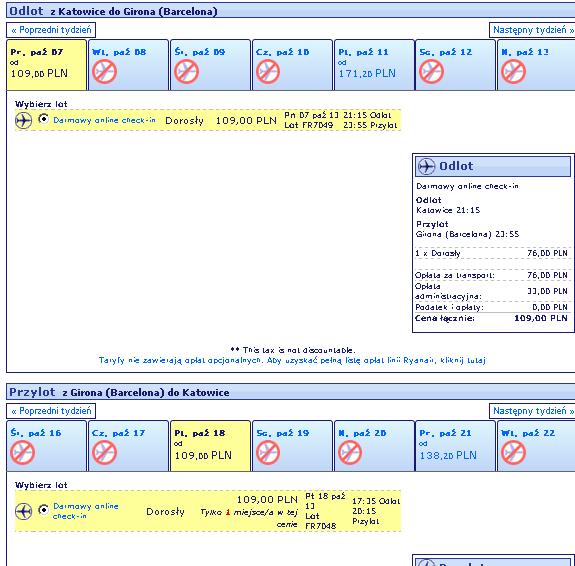
Task: Click no-flight icon on N. paź 20
Action: point(350,453)
